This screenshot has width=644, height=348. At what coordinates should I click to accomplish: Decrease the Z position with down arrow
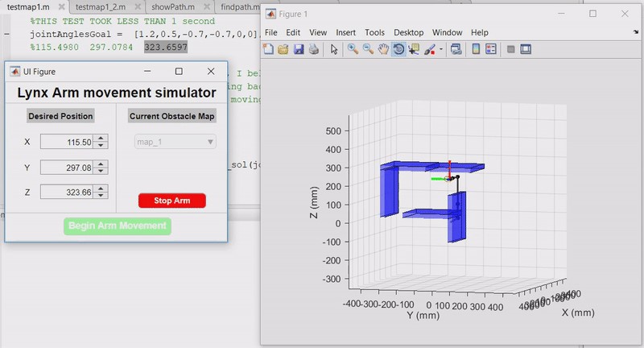tap(101, 195)
